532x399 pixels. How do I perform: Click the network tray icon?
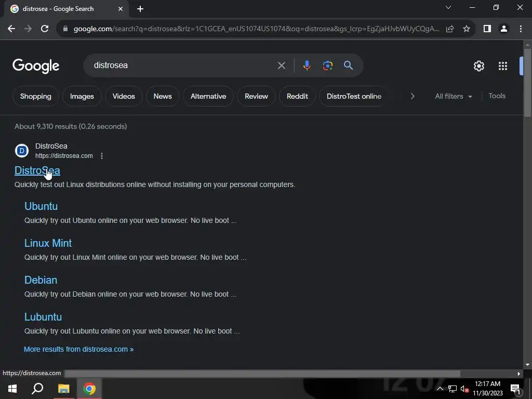click(x=453, y=389)
